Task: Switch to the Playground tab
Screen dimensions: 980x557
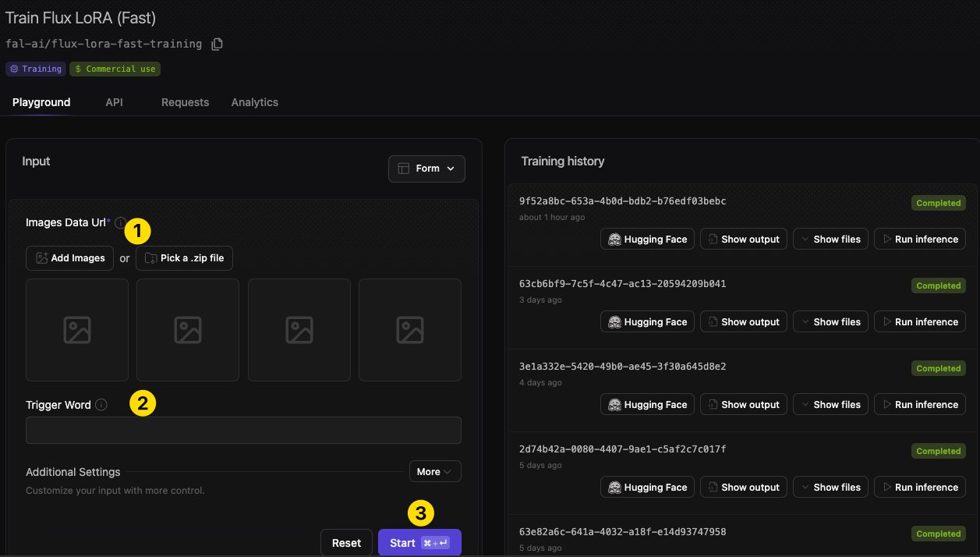Action: coord(41,102)
